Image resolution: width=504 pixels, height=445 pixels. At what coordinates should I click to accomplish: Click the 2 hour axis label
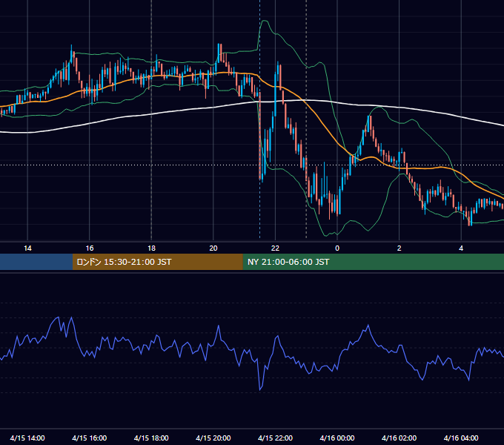tap(399, 248)
